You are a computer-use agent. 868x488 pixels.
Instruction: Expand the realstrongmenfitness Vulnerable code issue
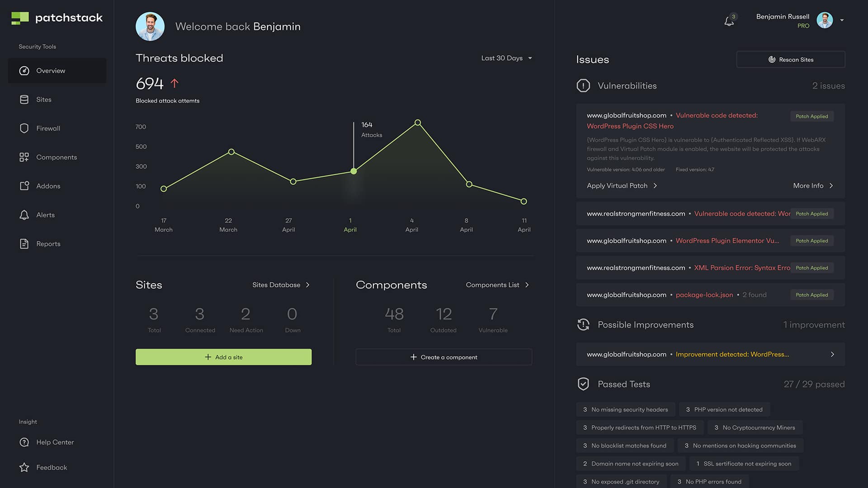click(710, 214)
